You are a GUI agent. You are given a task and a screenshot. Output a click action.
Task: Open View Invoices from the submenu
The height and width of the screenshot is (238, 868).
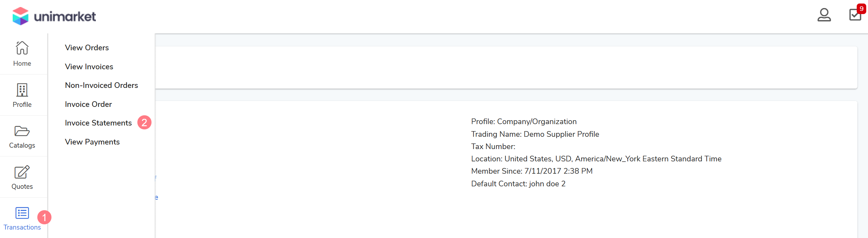89,66
